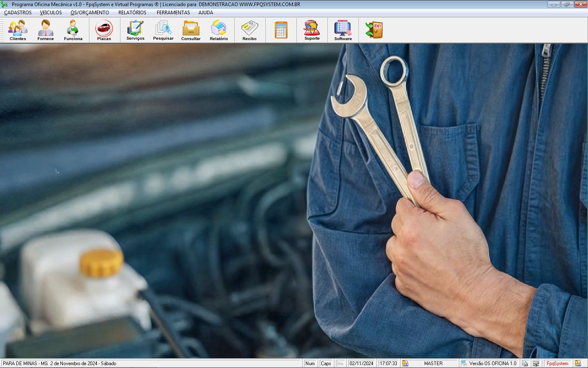Open the Fornece suppliers icon
588x368 pixels.
click(x=46, y=30)
